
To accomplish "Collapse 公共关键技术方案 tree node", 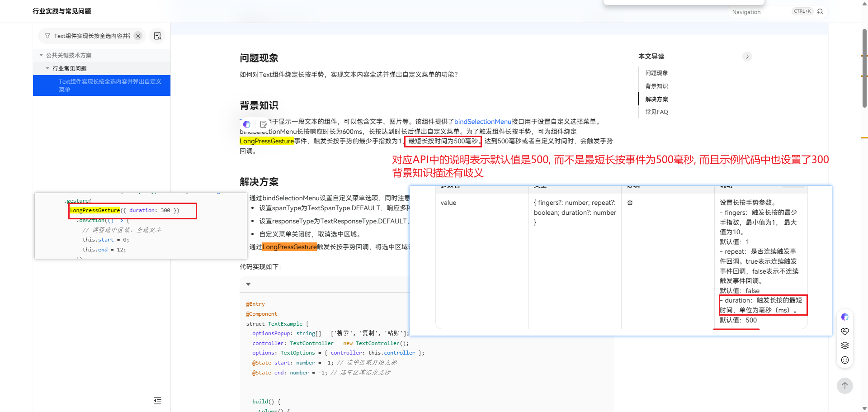I will (41, 55).
